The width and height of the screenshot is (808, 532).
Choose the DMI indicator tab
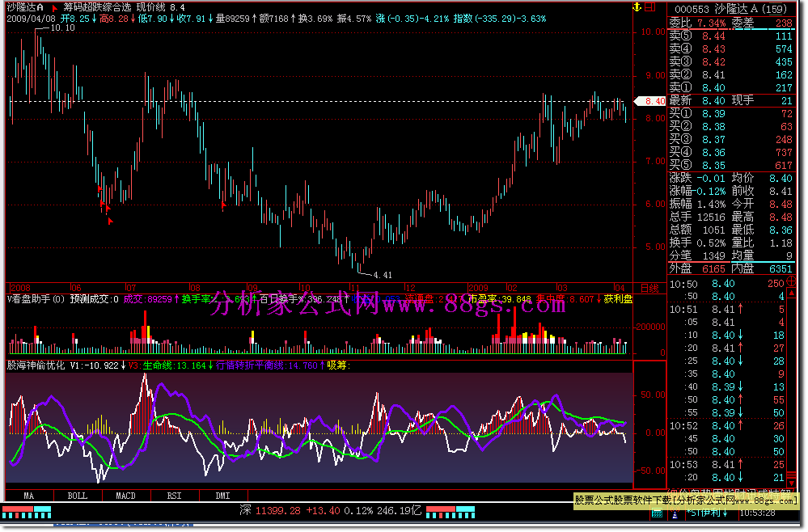[222, 496]
